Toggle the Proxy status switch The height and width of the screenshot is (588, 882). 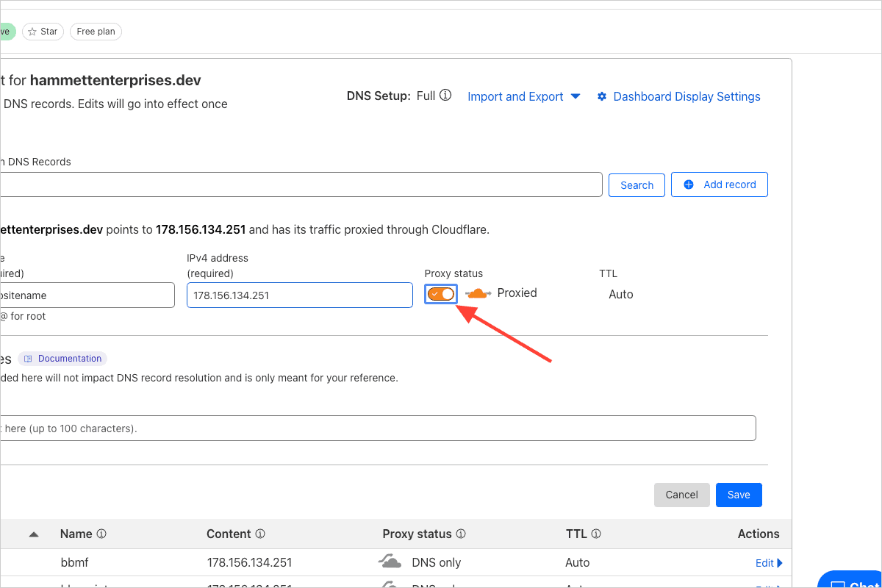(441, 294)
